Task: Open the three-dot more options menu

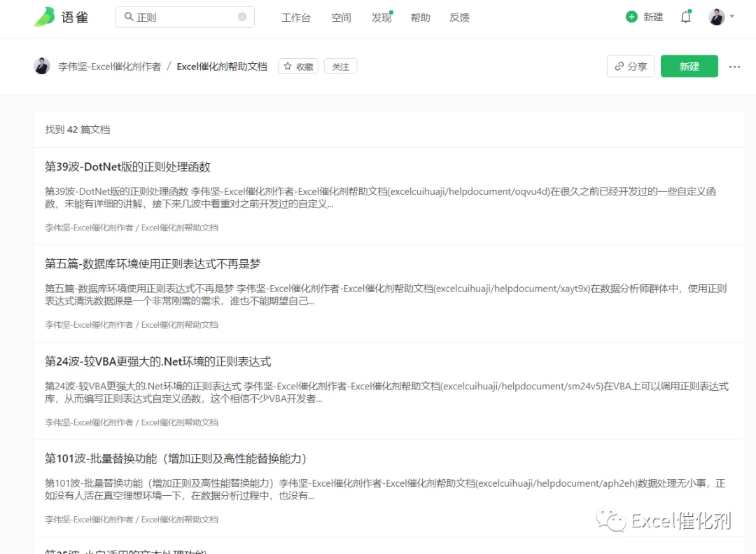Action: (x=734, y=67)
